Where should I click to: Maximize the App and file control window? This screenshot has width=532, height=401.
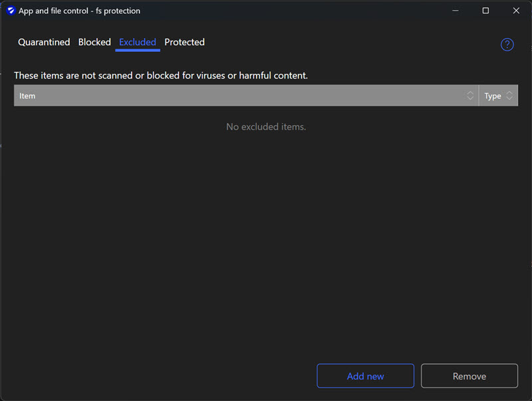[x=485, y=11]
